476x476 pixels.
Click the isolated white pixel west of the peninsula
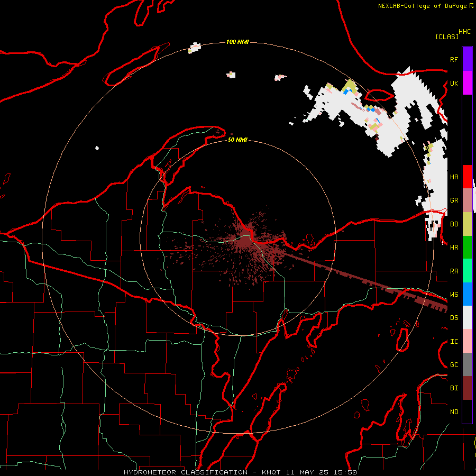pyautogui.click(x=97, y=148)
